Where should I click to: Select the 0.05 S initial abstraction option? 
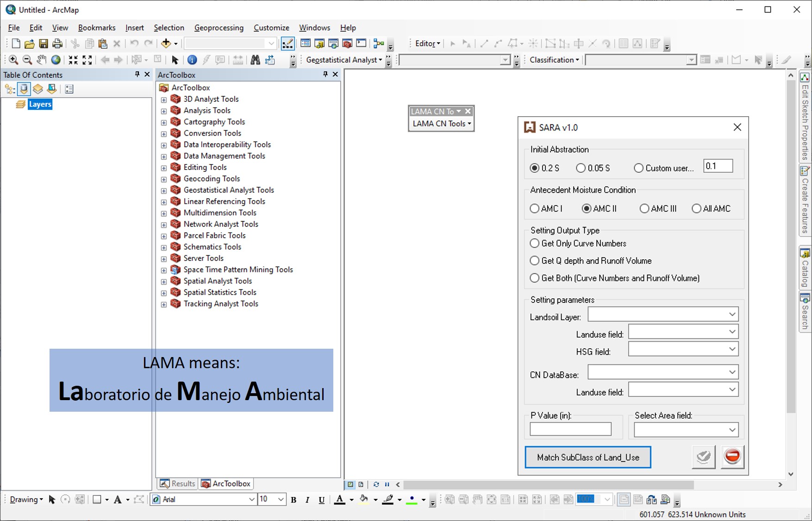click(x=581, y=168)
